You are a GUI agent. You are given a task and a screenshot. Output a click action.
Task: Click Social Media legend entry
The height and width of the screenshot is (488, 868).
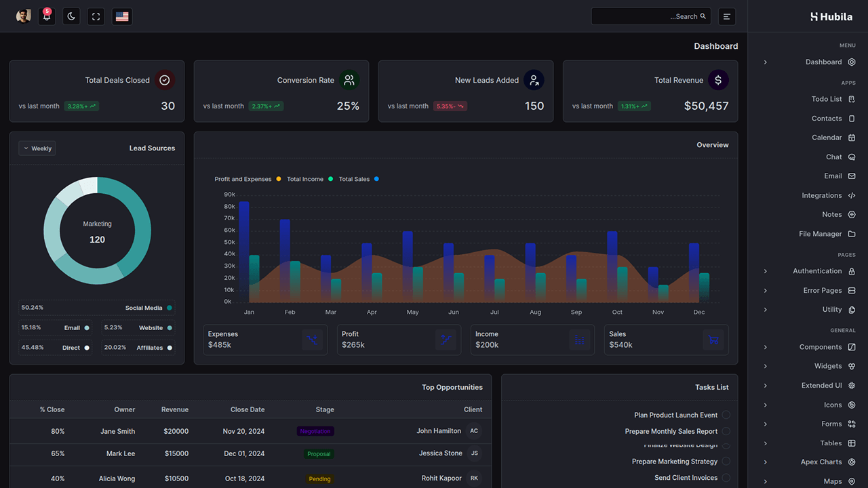[96, 308]
